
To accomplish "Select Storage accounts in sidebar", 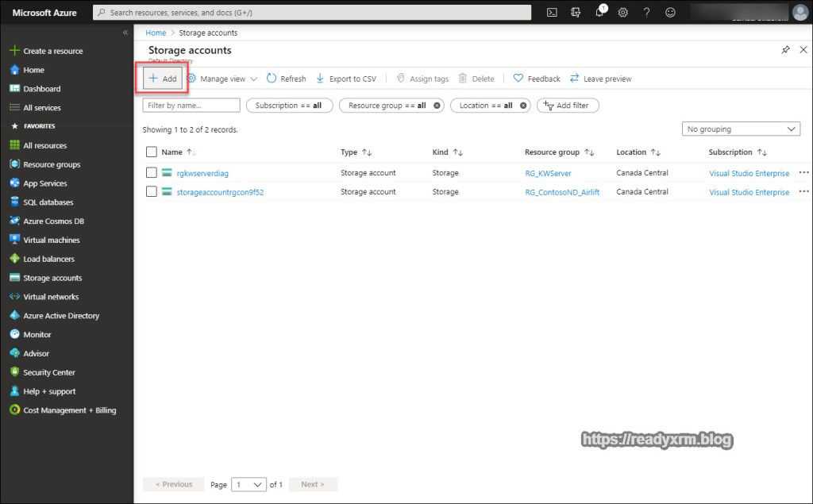I will [x=52, y=278].
